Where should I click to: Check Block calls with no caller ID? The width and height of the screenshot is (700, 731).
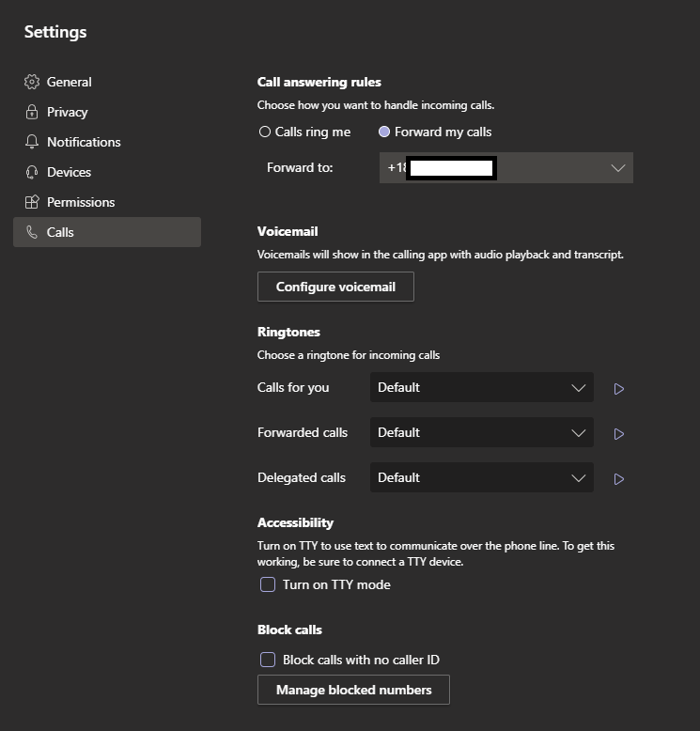268,660
